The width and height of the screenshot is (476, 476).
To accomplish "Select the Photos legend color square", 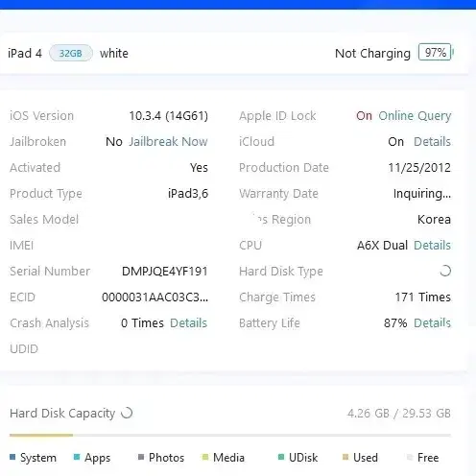I will click(x=141, y=457).
